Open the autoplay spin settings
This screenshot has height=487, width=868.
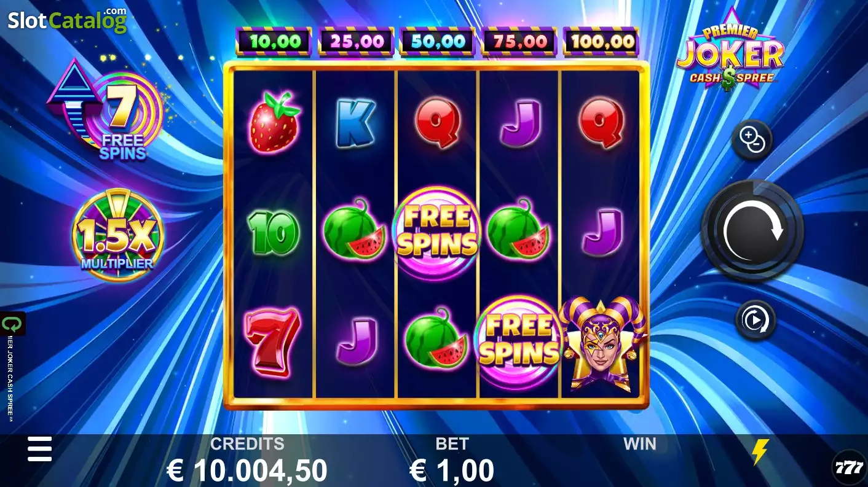(756, 320)
